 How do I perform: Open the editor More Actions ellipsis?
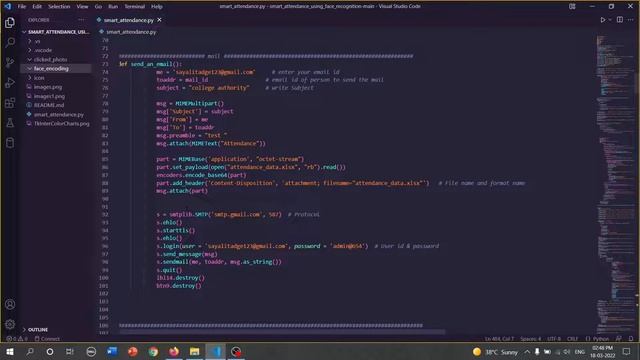(x=631, y=20)
